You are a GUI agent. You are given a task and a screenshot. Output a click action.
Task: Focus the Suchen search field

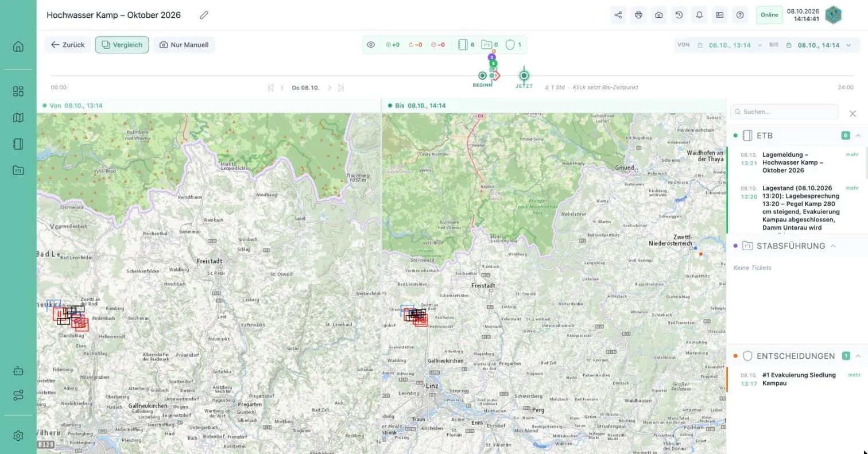[x=784, y=112]
